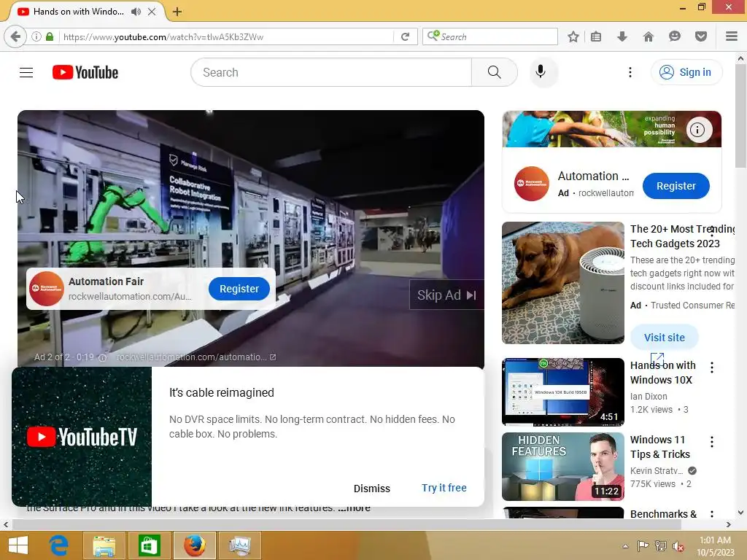Open the Windows Start button
747x560 pixels.
(x=18, y=545)
